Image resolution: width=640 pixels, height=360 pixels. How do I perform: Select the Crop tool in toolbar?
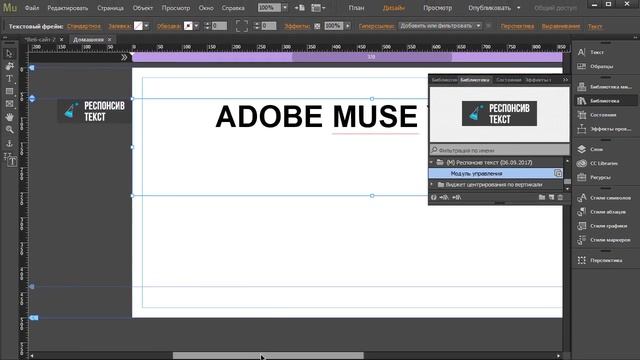(9, 66)
